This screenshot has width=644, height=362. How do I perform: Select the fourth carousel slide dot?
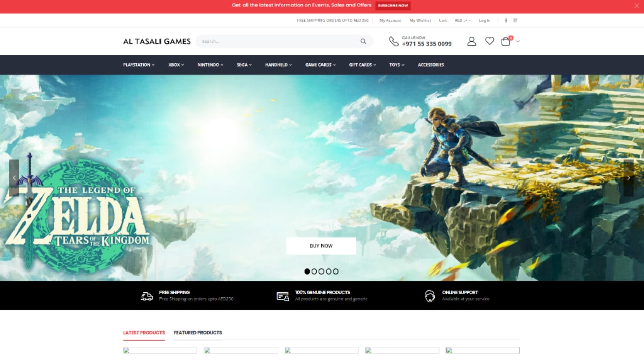pos(329,271)
